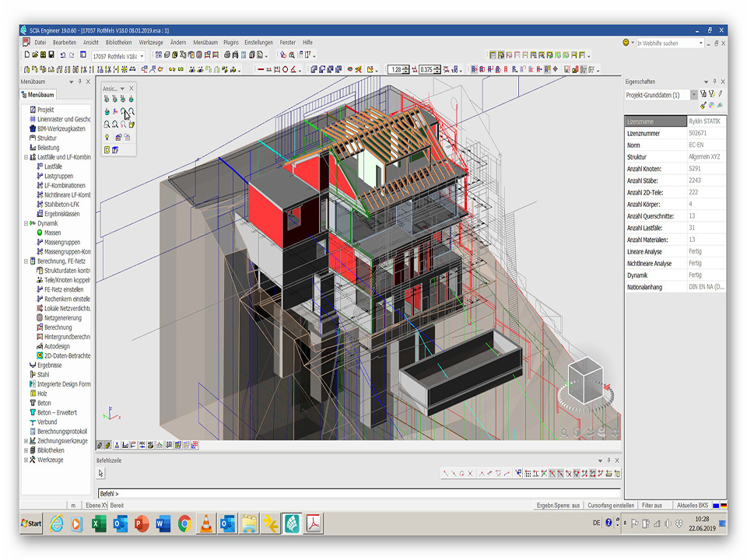
Task: Switch to the Menübaum tab
Action: coord(38,95)
